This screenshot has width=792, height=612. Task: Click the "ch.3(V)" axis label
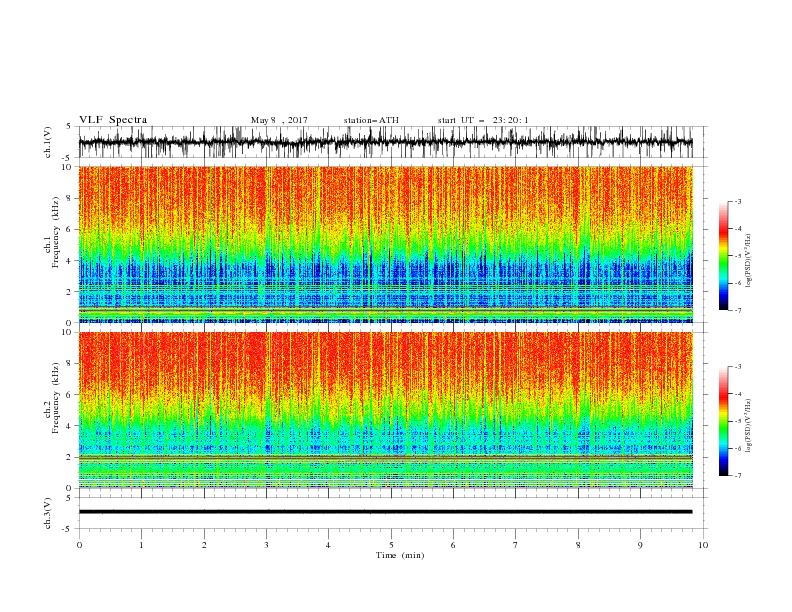pos(48,513)
